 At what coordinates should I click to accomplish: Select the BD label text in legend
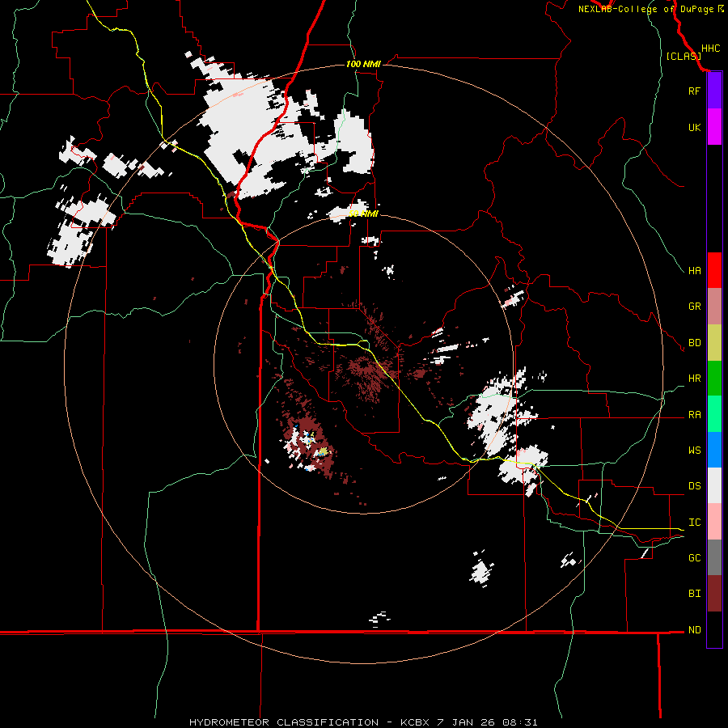[x=694, y=343]
